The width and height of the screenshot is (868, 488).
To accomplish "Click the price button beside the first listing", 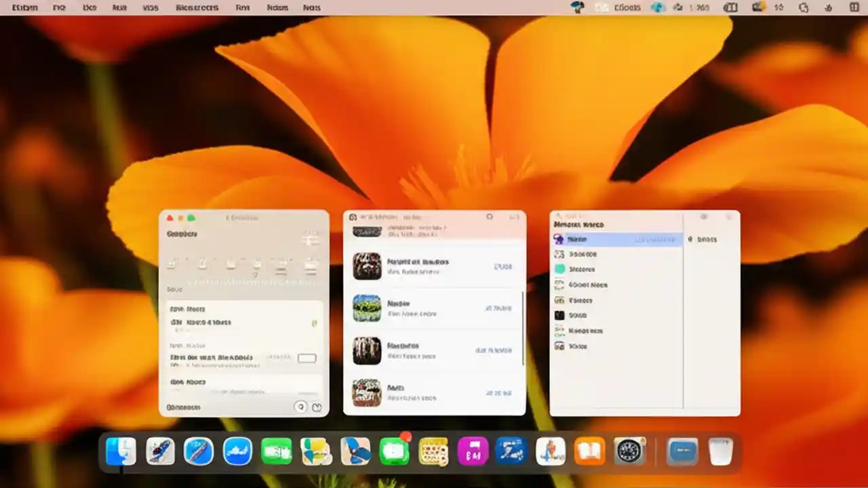I will tap(502, 266).
